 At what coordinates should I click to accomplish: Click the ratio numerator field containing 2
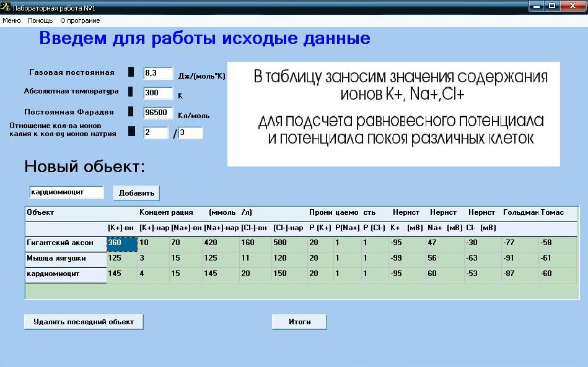click(x=156, y=132)
